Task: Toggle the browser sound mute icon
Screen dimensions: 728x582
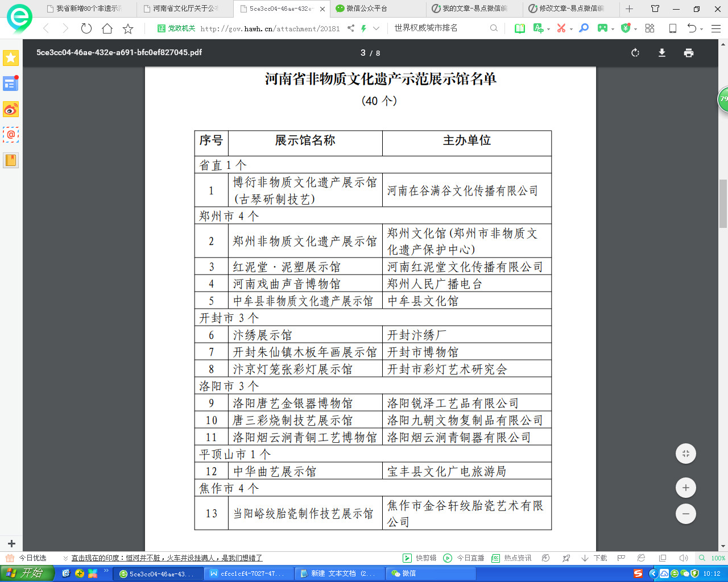Action: tap(684, 558)
